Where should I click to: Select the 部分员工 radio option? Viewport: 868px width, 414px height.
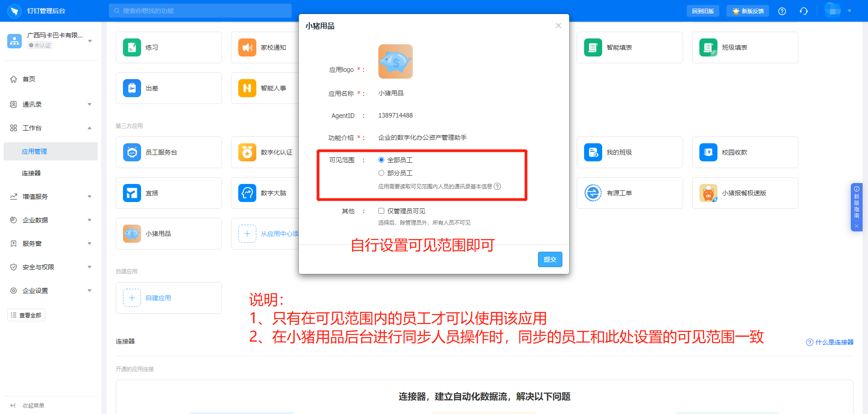point(381,173)
